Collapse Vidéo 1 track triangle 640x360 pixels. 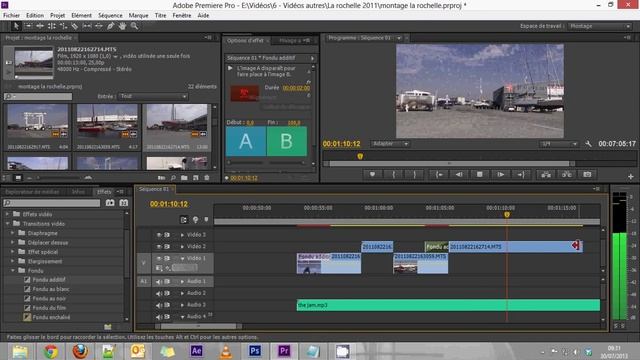tap(182, 258)
